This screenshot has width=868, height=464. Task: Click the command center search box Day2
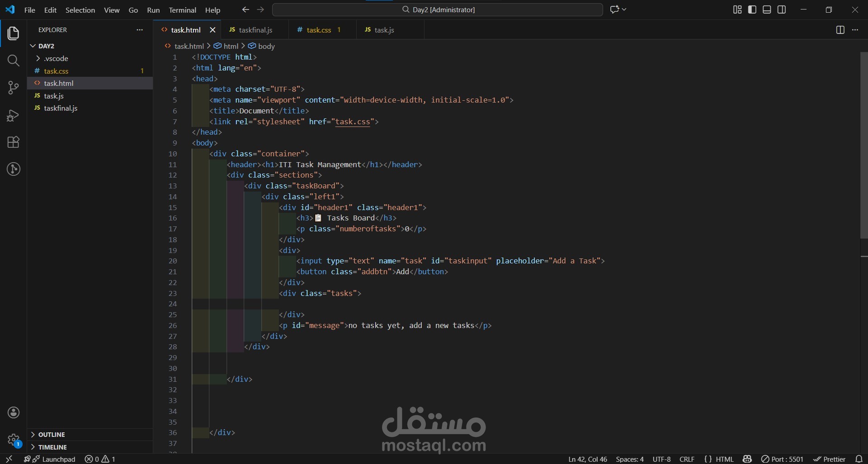438,9
